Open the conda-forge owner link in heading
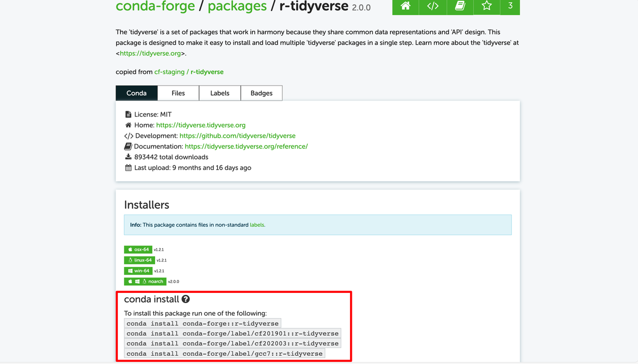 tap(155, 6)
